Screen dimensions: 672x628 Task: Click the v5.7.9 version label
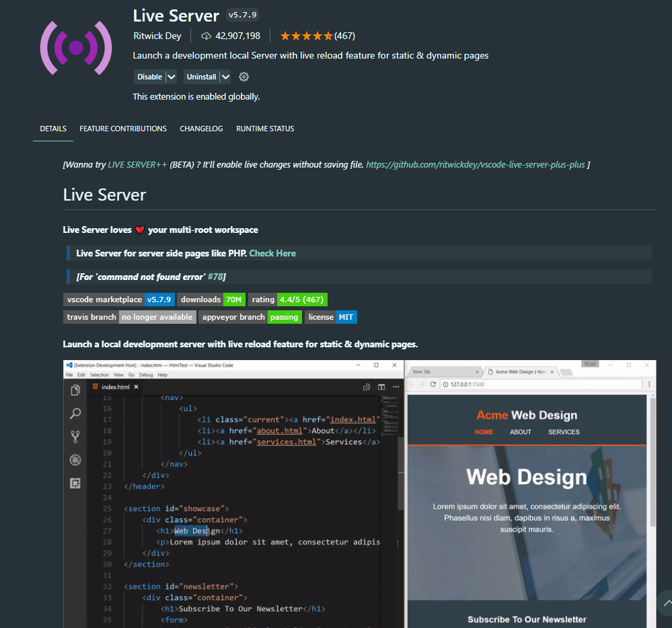pyautogui.click(x=243, y=15)
